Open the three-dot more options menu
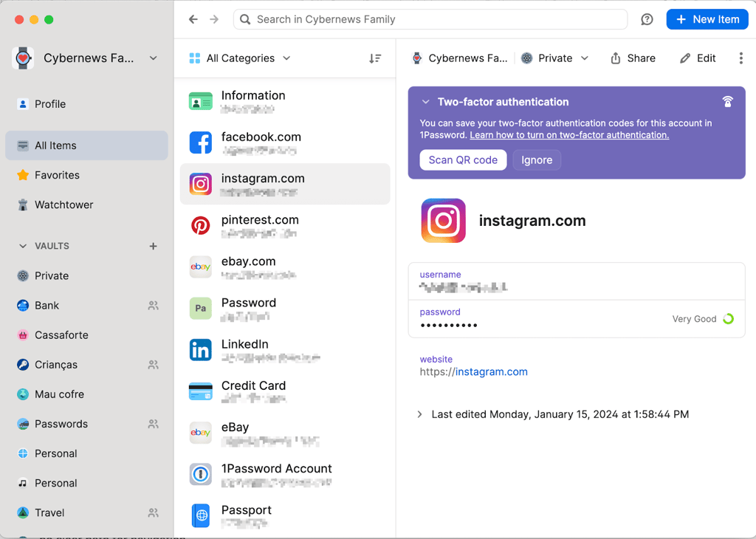The height and width of the screenshot is (539, 756). coord(741,58)
